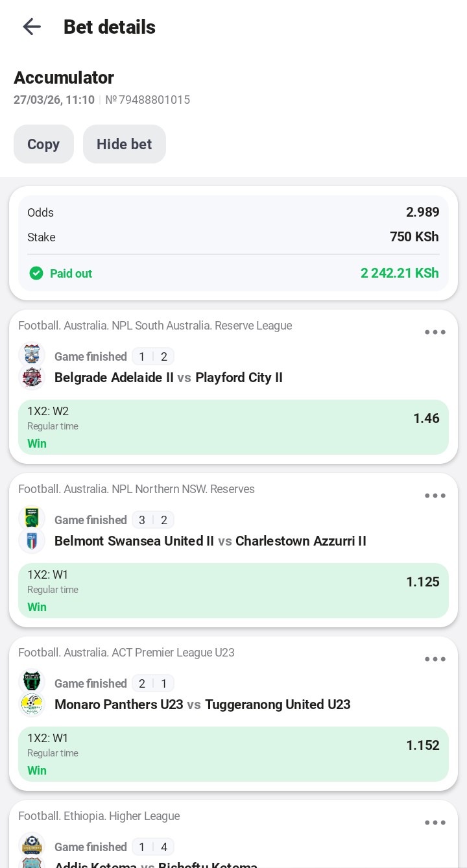Open options menu for Monaro Panthers match
This screenshot has width=467, height=868.
[x=435, y=660]
